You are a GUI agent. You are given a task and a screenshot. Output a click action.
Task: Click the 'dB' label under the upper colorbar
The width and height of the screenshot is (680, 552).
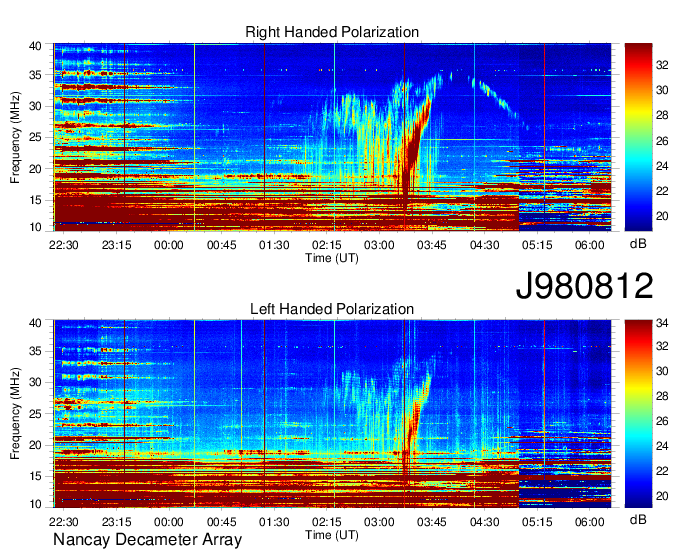638,244
